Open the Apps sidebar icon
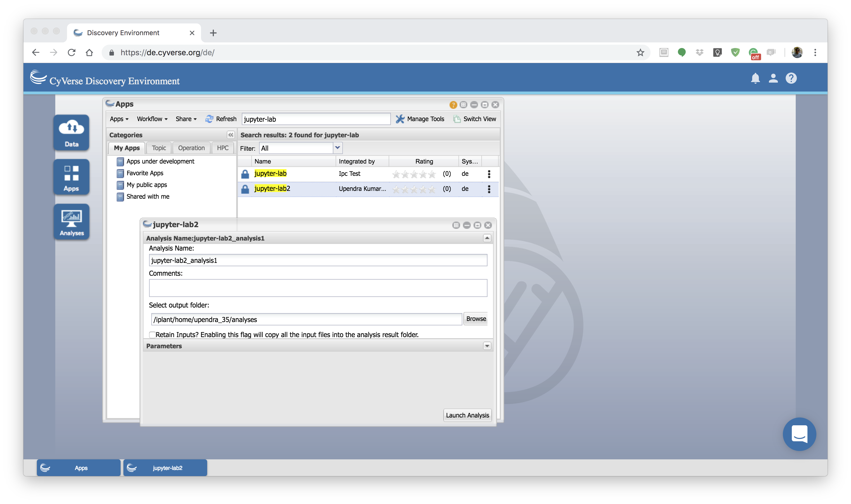Viewport: 851px width, 504px height. pyautogui.click(x=71, y=177)
